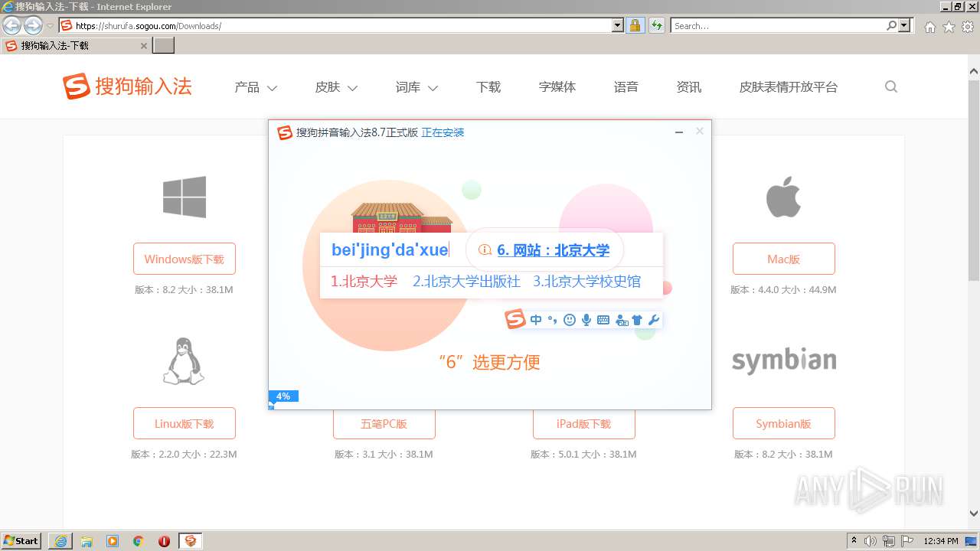Click 版本：5.0.1 大小：38.1M text

(x=583, y=455)
